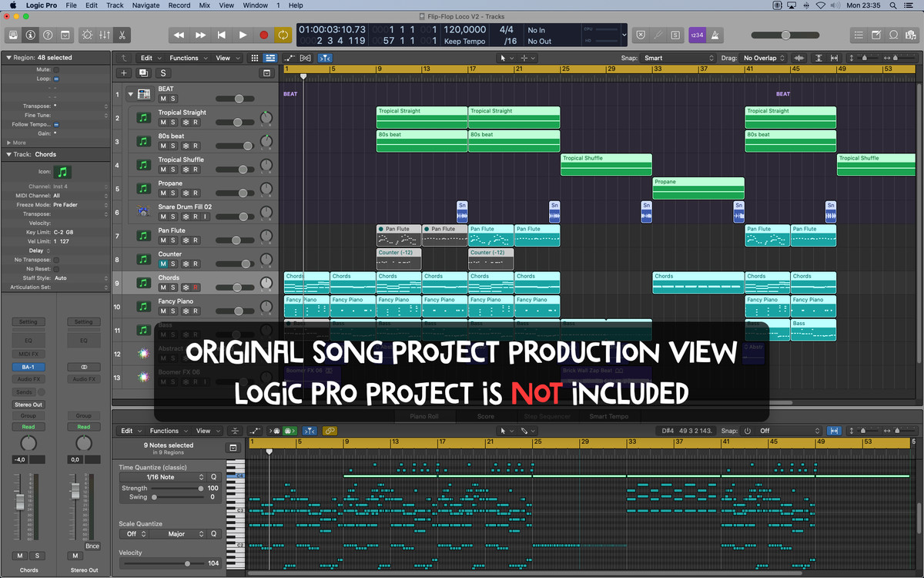
Task: Collapse the BEAT track stack triangle
Action: click(130, 94)
